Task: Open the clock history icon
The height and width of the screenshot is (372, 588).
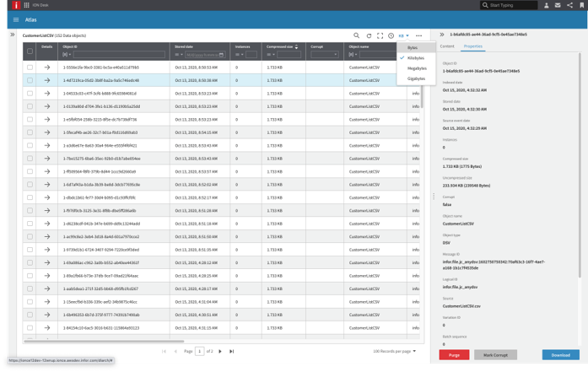Action: tap(391, 36)
